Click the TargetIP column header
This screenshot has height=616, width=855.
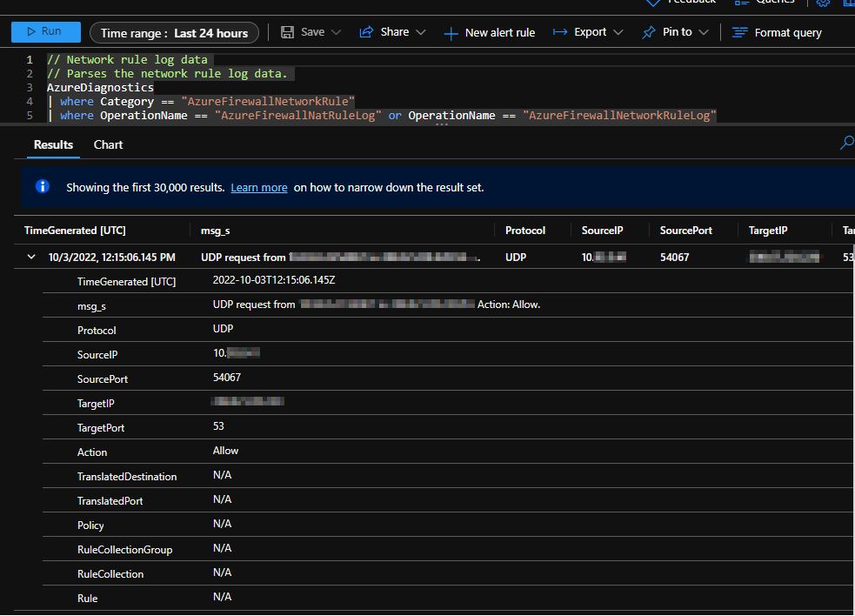[768, 231]
